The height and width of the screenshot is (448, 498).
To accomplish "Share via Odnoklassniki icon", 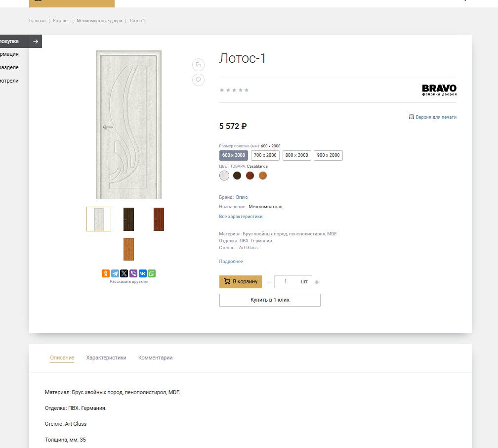I will point(106,273).
